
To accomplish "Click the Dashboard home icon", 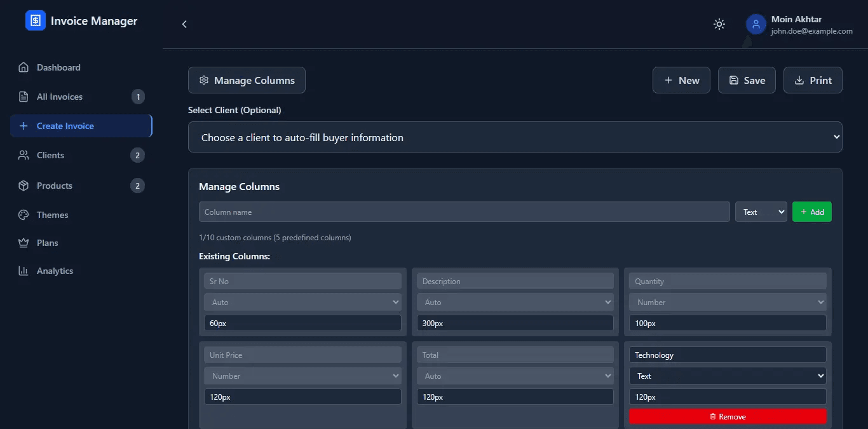I will pyautogui.click(x=24, y=67).
